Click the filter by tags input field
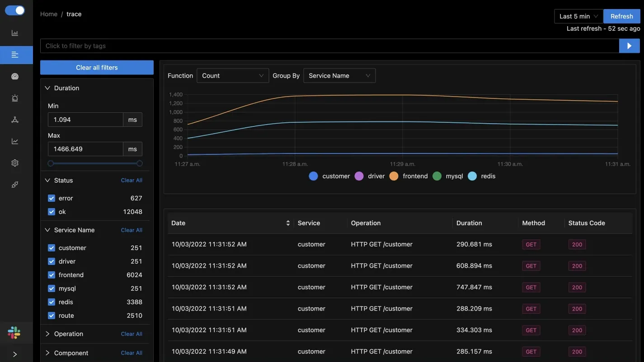Image resolution: width=644 pixels, height=362 pixels. (329, 46)
